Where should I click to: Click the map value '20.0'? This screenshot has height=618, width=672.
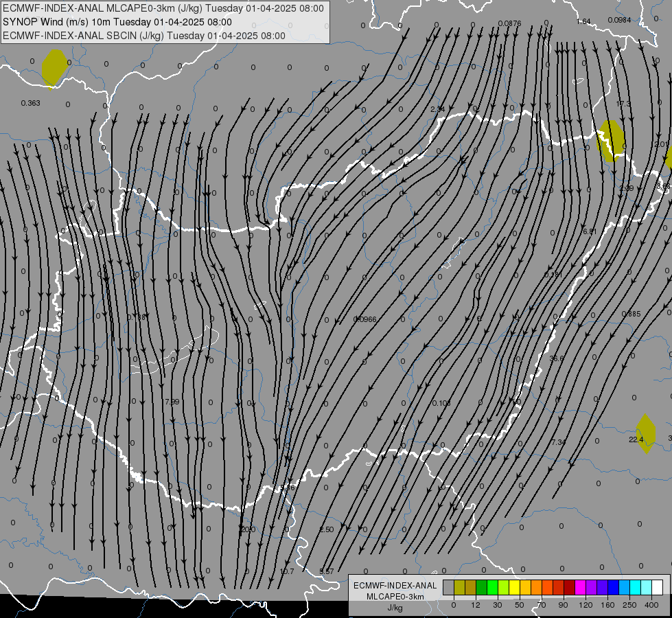click(248, 529)
